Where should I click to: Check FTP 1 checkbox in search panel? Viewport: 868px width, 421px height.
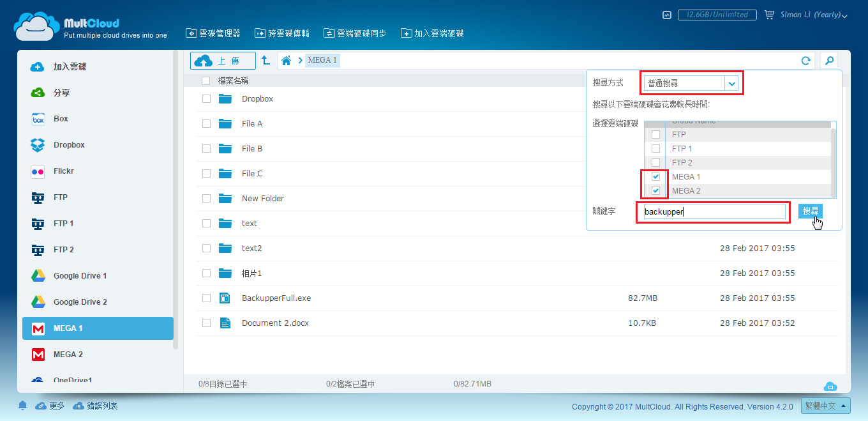655,149
